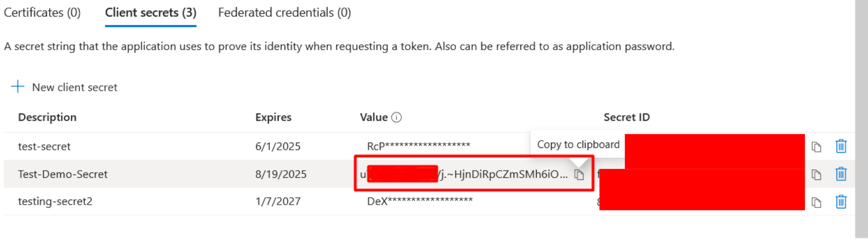Select the test-secret description cell
The height and width of the screenshot is (239, 868).
coord(44,147)
